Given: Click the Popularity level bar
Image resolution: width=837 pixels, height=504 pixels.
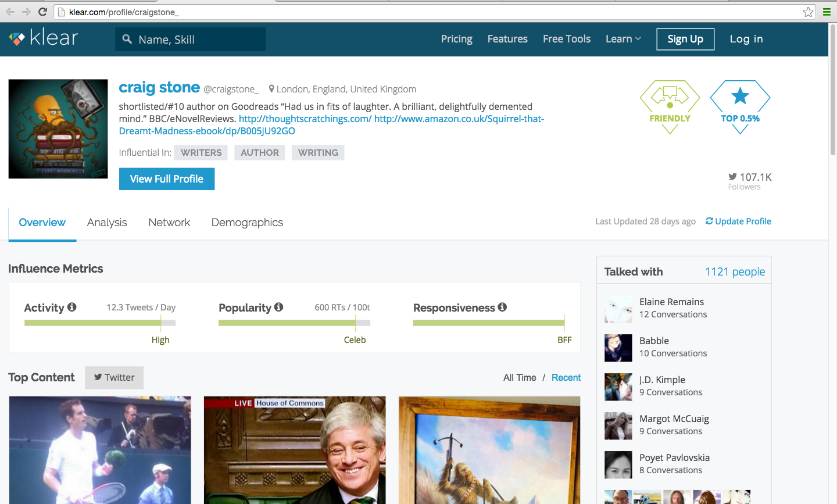Looking at the screenshot, I should click(294, 323).
